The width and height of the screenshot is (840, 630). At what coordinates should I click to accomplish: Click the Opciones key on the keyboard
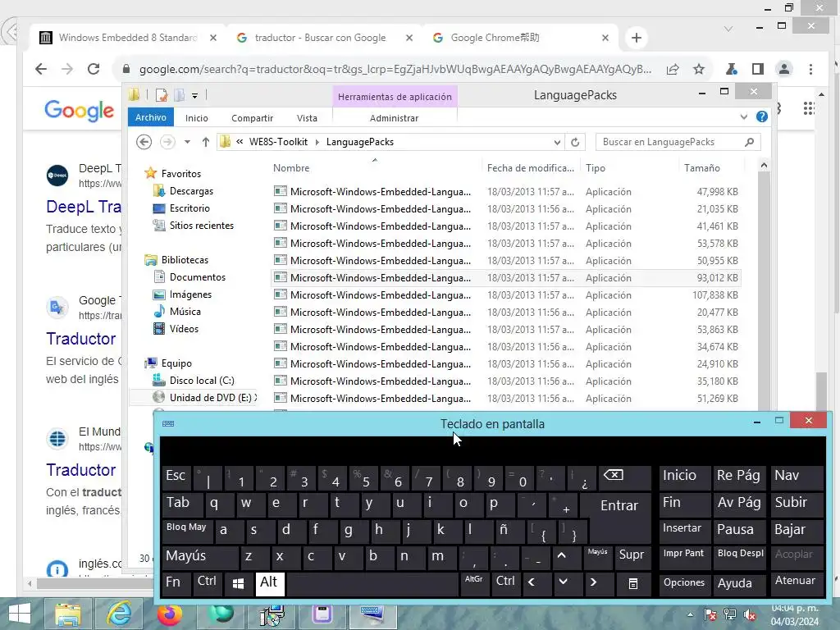click(684, 583)
